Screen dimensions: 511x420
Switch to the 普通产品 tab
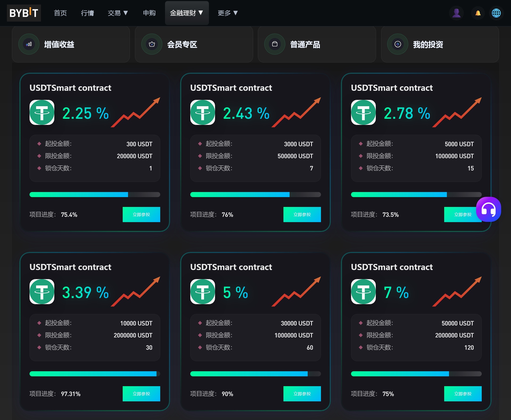pos(317,44)
